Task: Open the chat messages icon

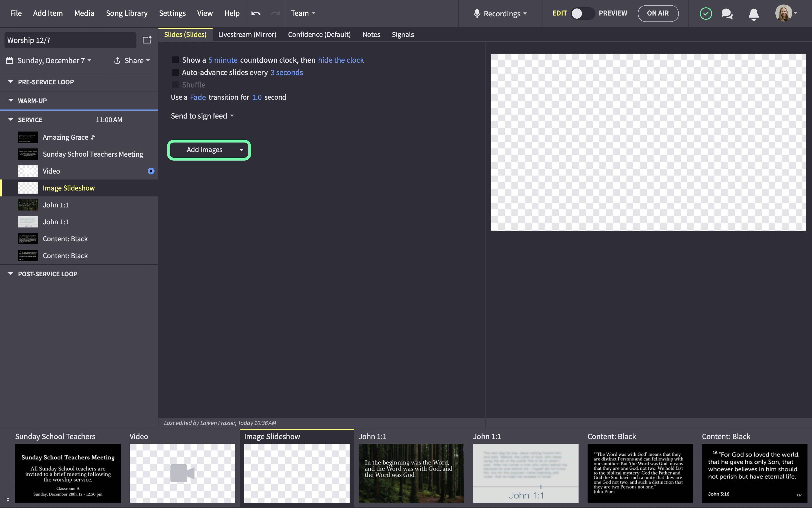Action: [x=727, y=14]
